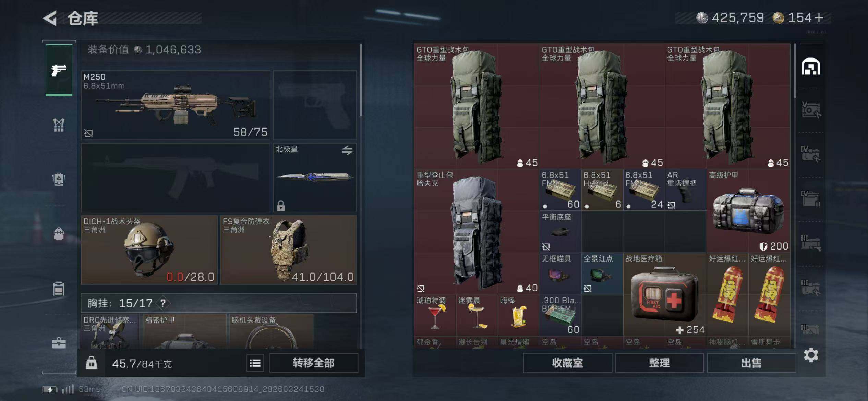Viewport: 868px width, 401px height.
Task: Open the briefcase sidebar category icon
Action: (x=59, y=343)
